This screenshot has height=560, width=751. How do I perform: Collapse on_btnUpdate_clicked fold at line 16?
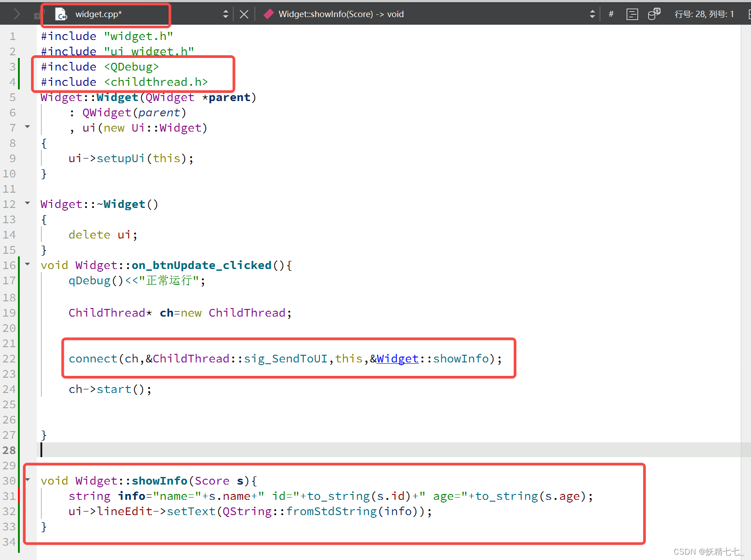click(x=27, y=265)
